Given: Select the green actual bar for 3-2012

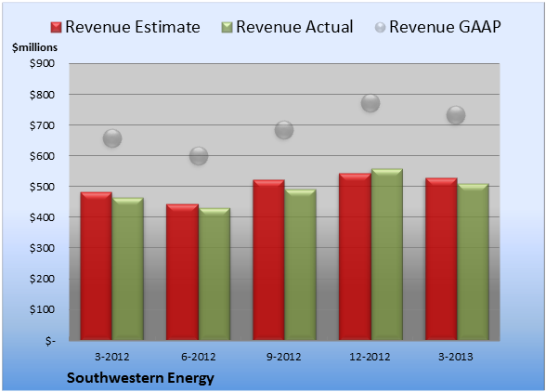Looking at the screenshot, I should [128, 268].
